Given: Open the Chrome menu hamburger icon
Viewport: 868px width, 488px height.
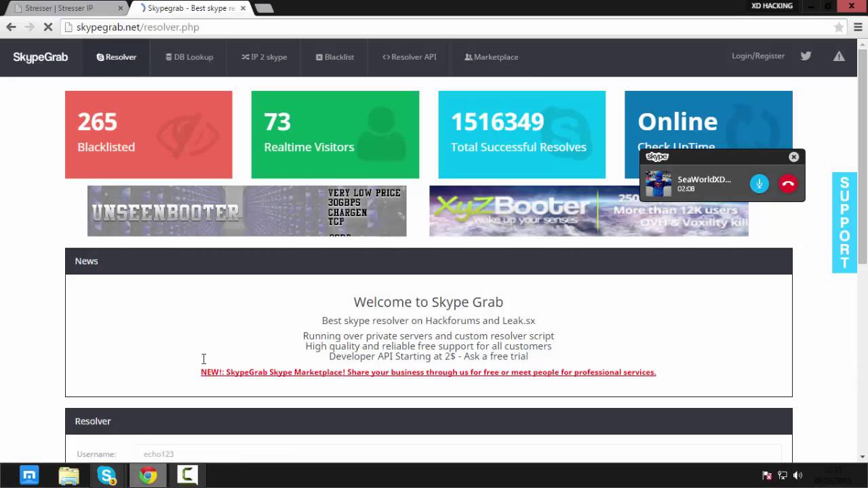Looking at the screenshot, I should click(858, 27).
